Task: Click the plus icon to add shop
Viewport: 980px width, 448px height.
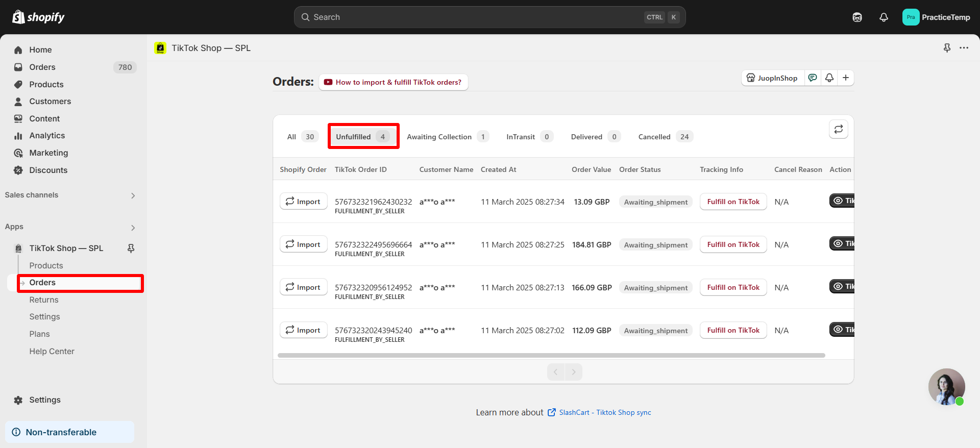Action: pos(846,78)
